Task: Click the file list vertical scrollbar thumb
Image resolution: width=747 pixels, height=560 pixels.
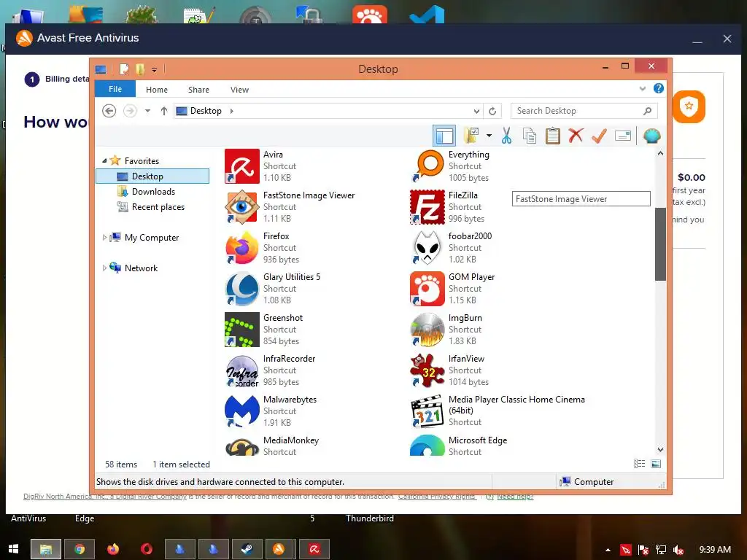Action: [x=660, y=244]
